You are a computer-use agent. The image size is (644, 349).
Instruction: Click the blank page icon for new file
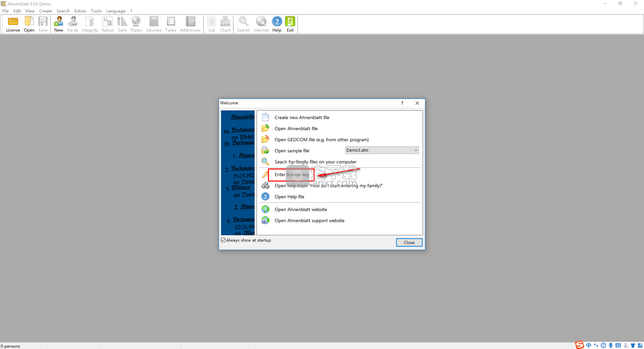[265, 117]
